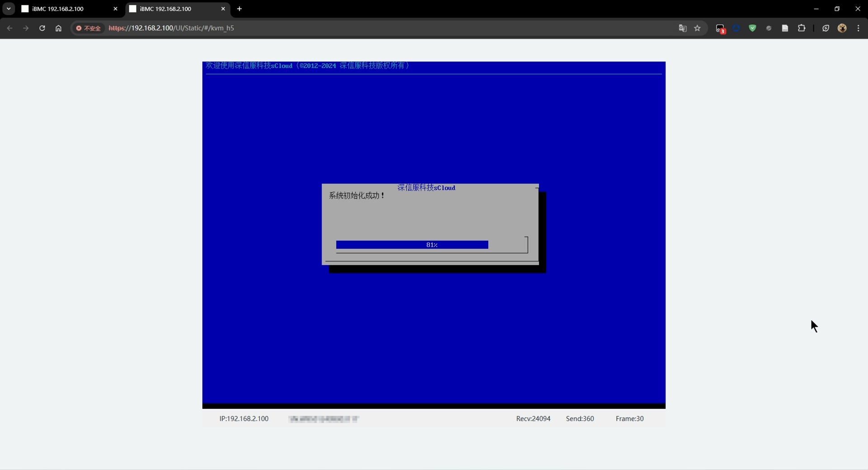Open the browser home page
This screenshot has width=868, height=470.
pyautogui.click(x=58, y=28)
